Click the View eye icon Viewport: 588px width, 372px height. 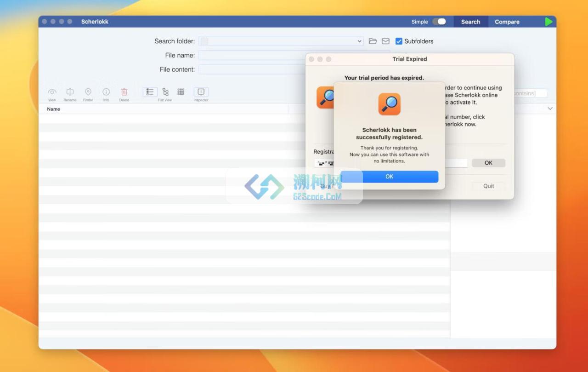coord(52,92)
